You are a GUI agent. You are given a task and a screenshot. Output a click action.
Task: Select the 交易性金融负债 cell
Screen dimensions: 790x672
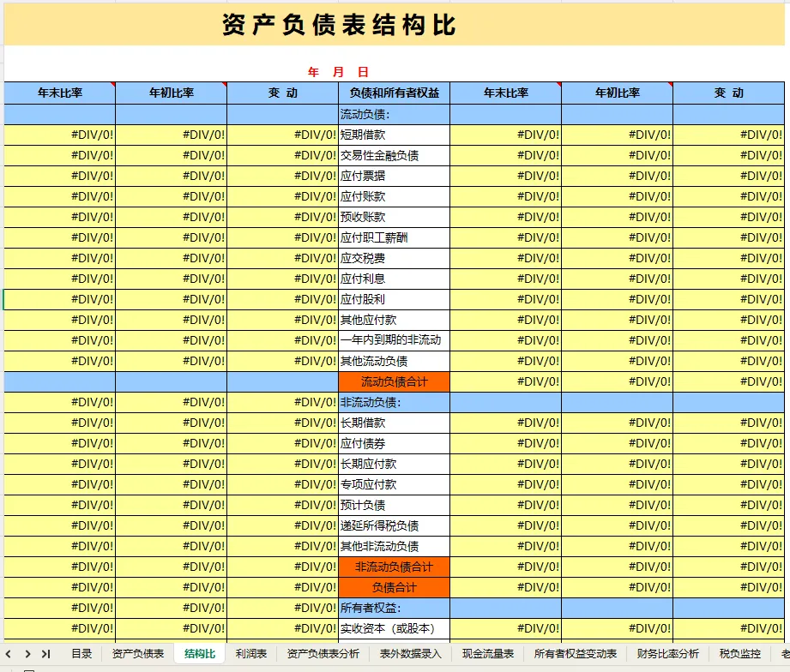394,155
